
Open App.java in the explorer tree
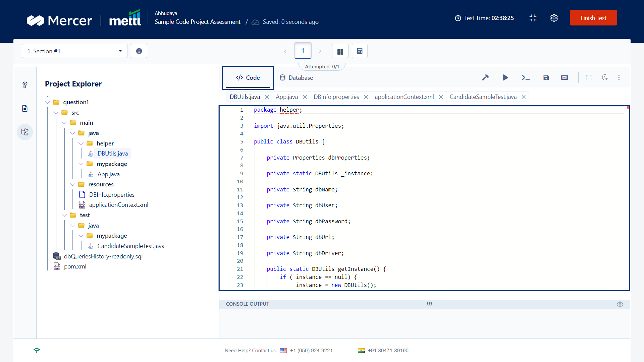(x=108, y=174)
